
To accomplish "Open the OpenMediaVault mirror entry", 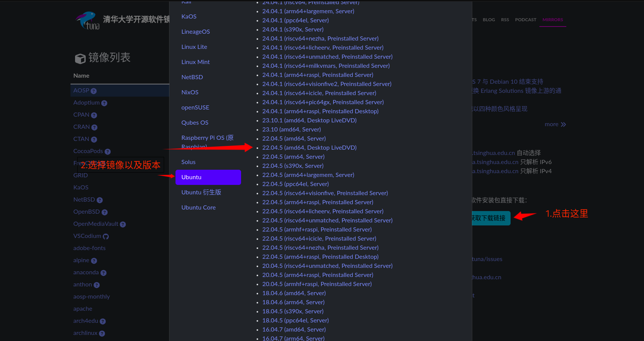I will (x=96, y=224).
